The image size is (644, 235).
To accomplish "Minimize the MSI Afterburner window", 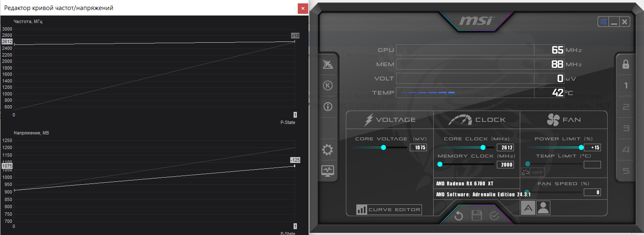I will tap(614, 22).
